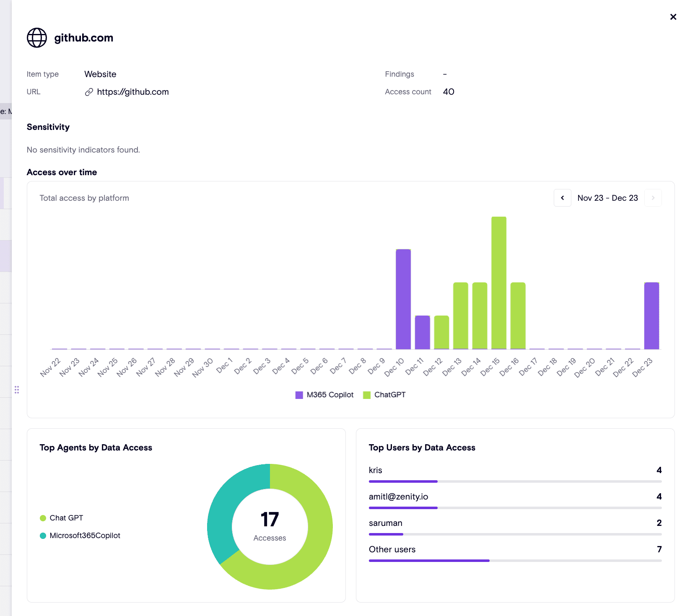Image resolution: width=690 pixels, height=616 pixels.
Task: Click the Website item type value
Action: (x=101, y=74)
